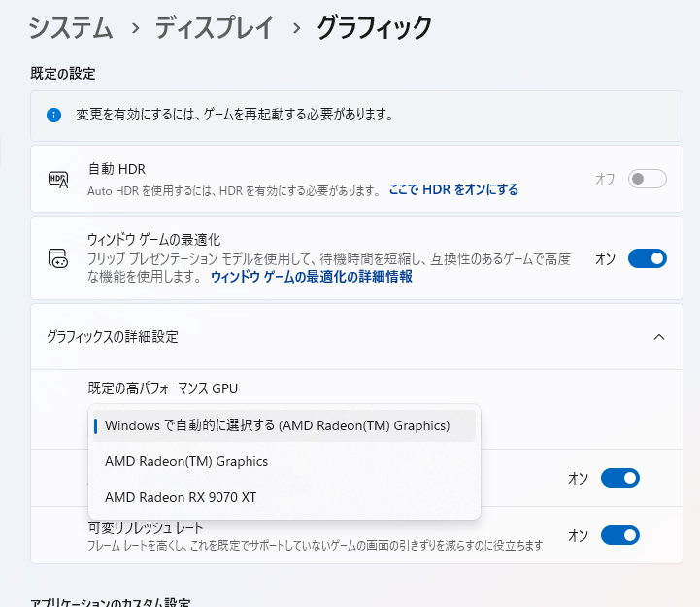Screen dimensions: 700x607
Task: Collapse the グラフィックスの詳細設定 section
Action: [x=659, y=337]
